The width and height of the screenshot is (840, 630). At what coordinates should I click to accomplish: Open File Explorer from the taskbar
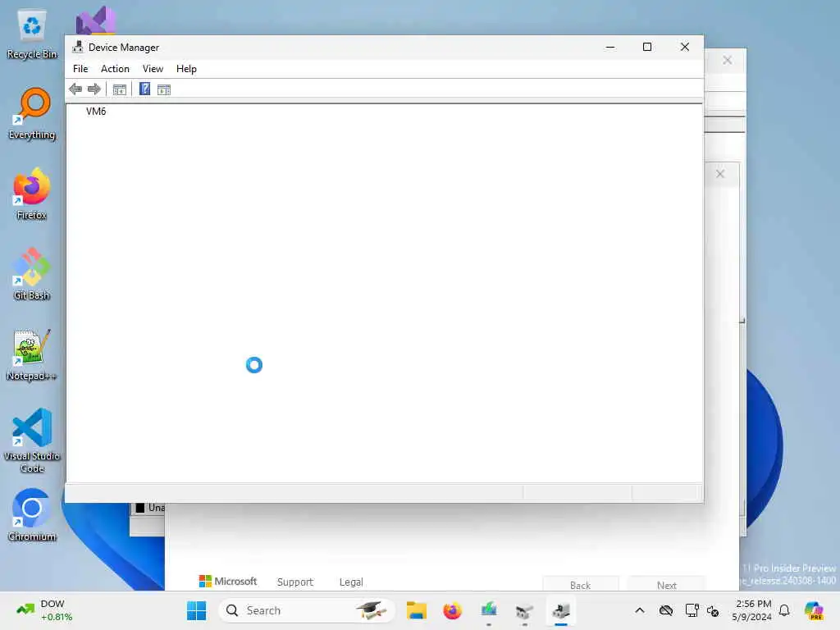point(416,610)
